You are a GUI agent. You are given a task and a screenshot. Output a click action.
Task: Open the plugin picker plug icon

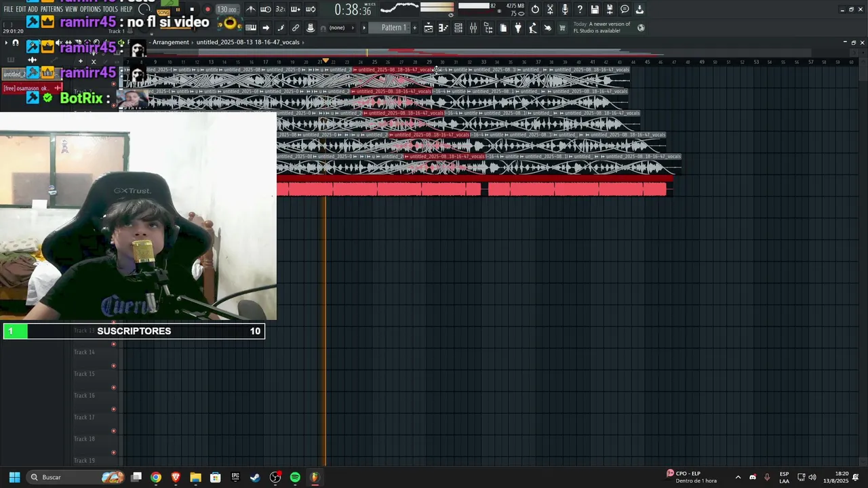click(518, 28)
